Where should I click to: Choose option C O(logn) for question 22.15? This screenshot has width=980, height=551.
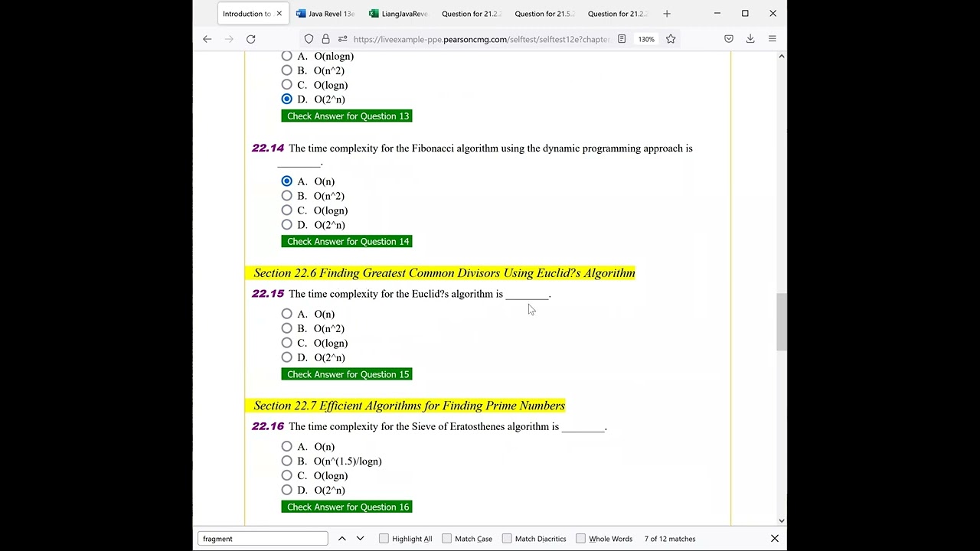(x=286, y=343)
